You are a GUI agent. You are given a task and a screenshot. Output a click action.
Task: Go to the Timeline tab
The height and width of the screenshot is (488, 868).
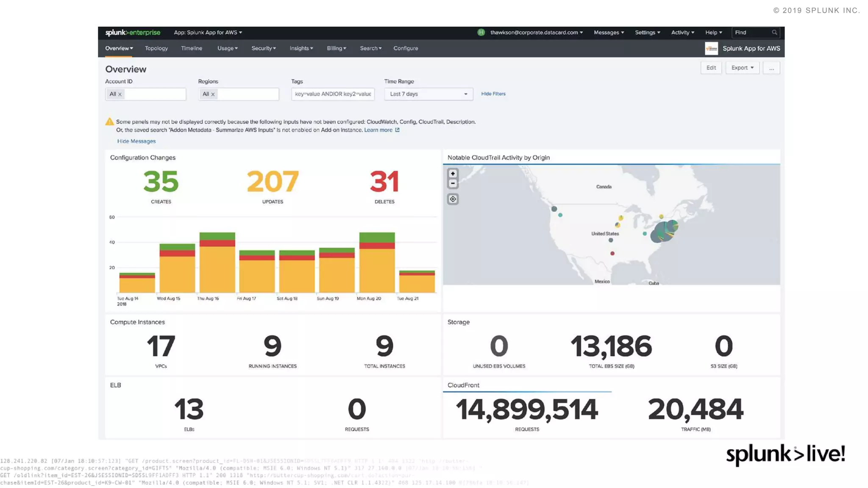pos(192,48)
